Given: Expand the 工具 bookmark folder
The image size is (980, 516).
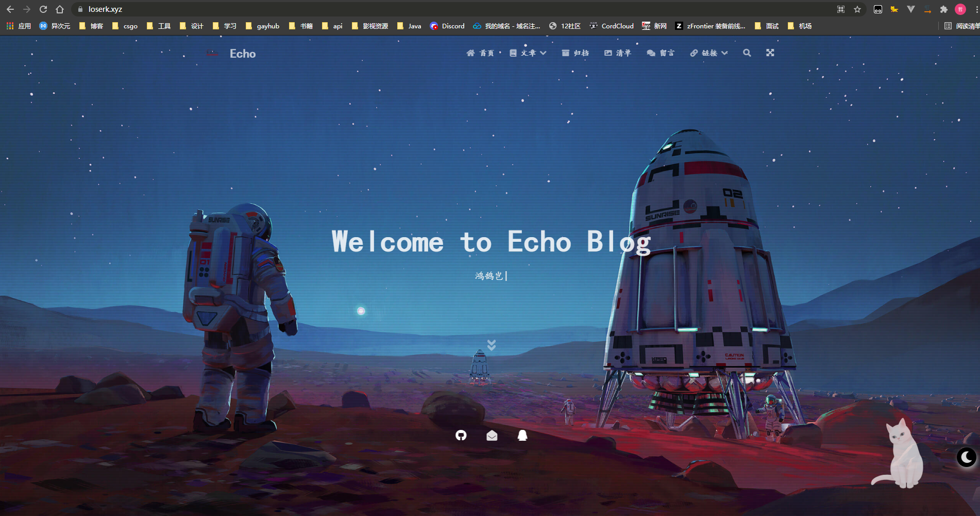Looking at the screenshot, I should (159, 26).
